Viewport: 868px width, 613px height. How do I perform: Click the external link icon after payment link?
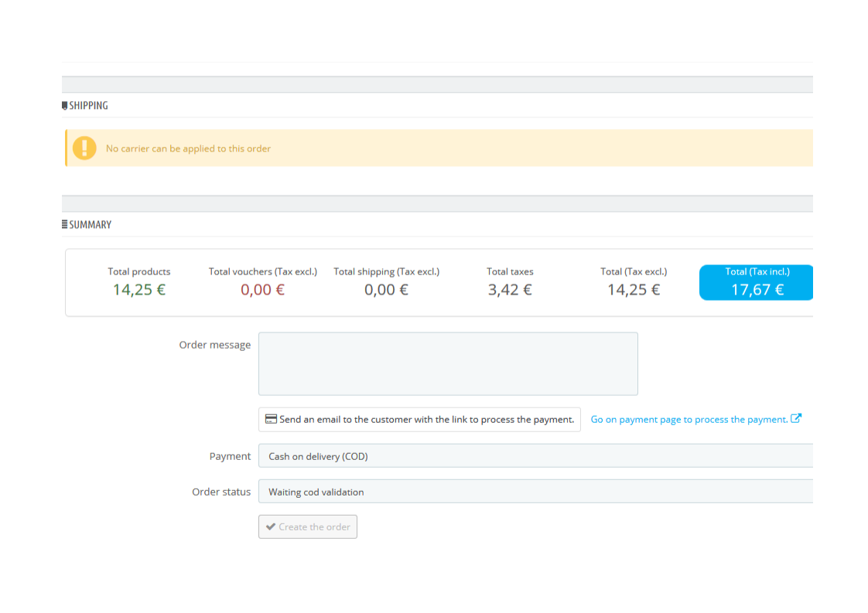point(796,418)
